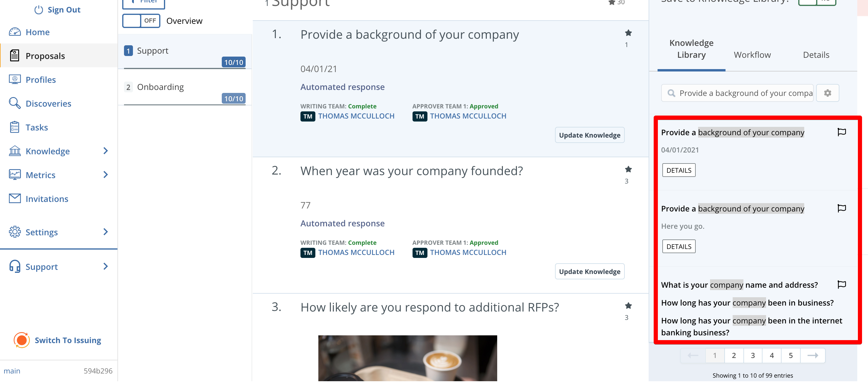Toggle the Overview switch on
Screen dimensions: 868x383
(141, 21)
